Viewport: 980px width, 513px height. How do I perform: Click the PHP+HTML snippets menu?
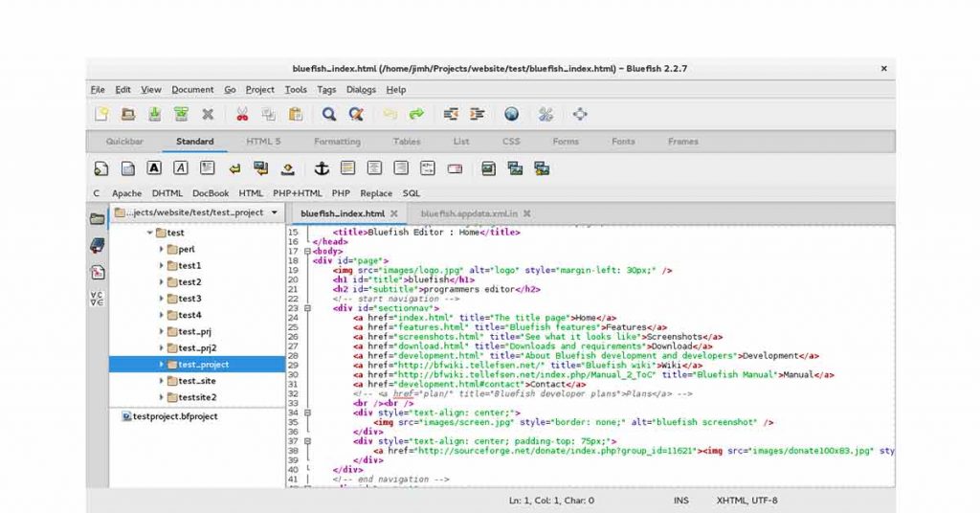point(298,193)
